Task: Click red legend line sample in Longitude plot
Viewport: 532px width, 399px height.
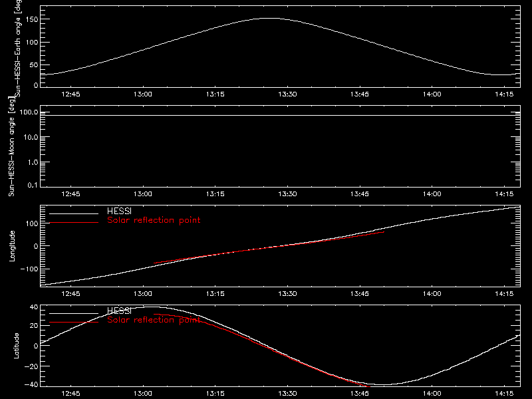Action: 74,223
